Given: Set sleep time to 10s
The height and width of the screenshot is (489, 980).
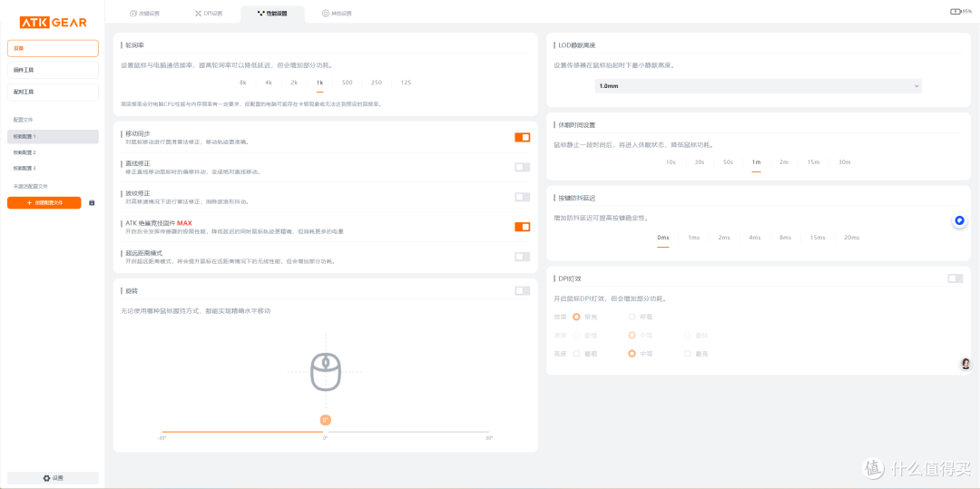Looking at the screenshot, I should [671, 162].
